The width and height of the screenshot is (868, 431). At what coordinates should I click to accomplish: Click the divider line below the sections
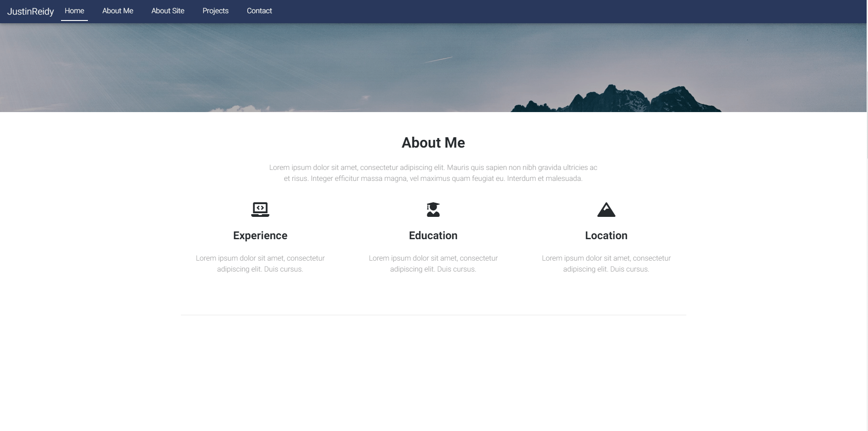tap(433, 314)
